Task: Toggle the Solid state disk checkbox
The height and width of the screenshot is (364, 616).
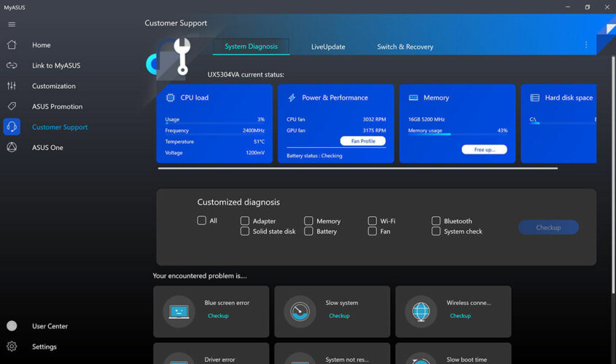Action: (245, 232)
